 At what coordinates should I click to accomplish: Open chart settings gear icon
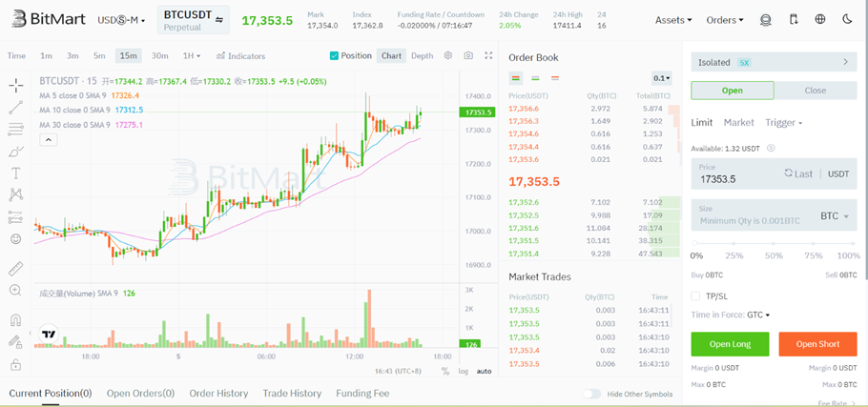coord(448,55)
